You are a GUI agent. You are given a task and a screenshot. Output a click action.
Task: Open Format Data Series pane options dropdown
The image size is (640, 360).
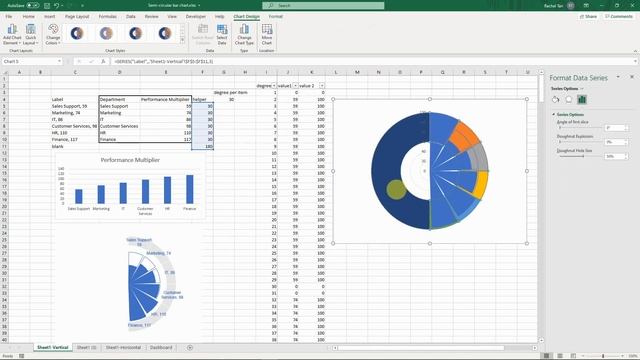(x=618, y=77)
